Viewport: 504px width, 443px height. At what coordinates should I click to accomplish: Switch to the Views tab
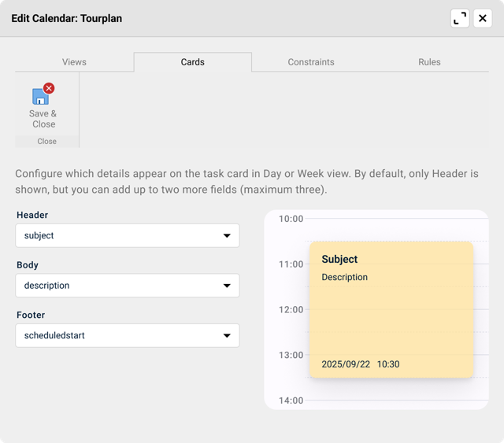[74, 62]
